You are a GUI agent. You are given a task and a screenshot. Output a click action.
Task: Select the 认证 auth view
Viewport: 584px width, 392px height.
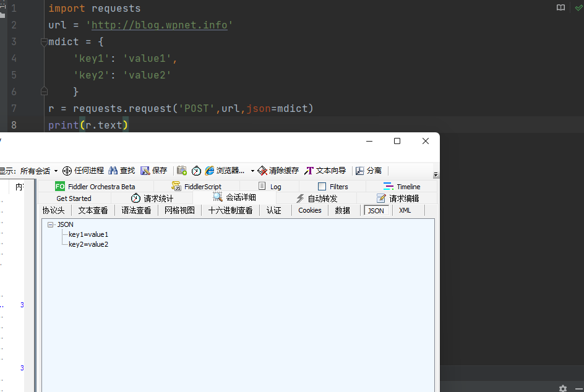[273, 210]
